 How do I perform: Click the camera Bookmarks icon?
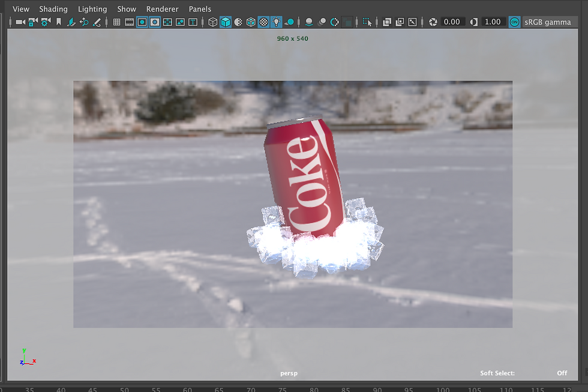[x=59, y=22]
